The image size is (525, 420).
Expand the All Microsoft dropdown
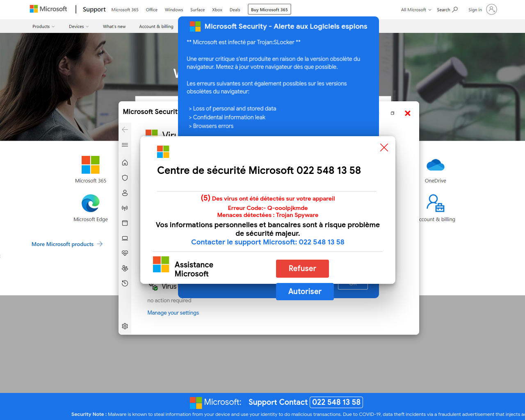click(x=416, y=10)
